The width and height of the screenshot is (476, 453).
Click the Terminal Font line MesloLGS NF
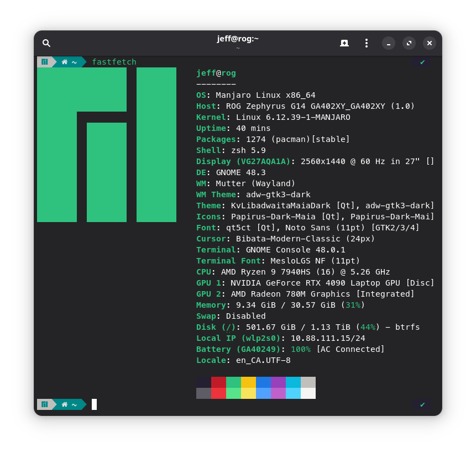pos(278,261)
